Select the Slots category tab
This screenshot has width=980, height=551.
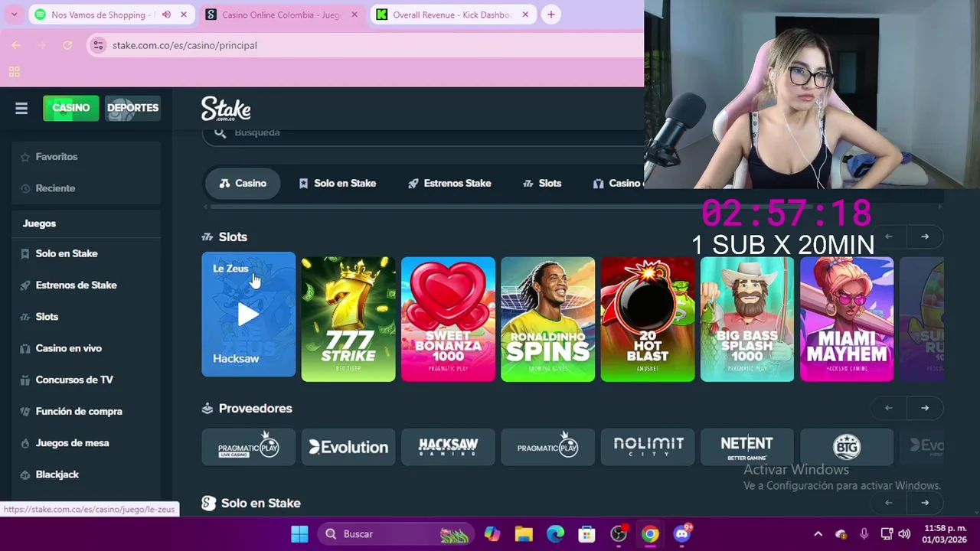click(x=542, y=184)
